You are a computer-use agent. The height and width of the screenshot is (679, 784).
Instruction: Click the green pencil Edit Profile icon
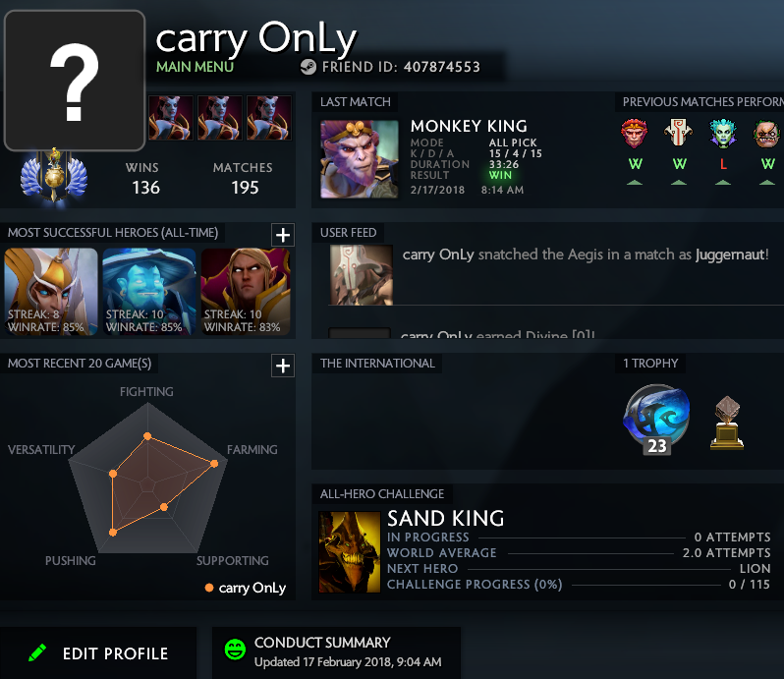[37, 652]
